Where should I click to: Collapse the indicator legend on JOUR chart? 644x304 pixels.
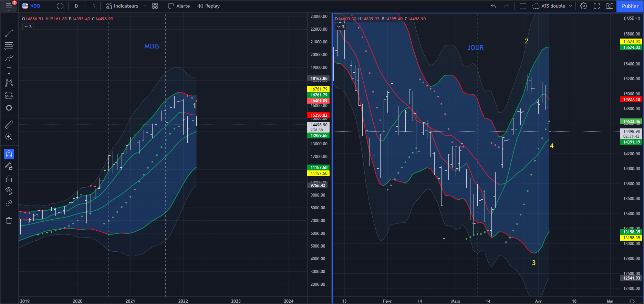340,27
